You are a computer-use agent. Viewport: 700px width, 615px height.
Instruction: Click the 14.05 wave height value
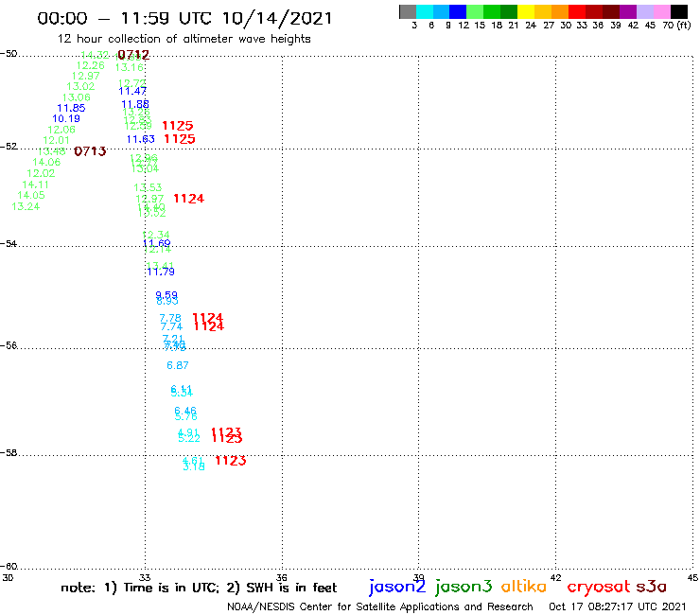31,195
